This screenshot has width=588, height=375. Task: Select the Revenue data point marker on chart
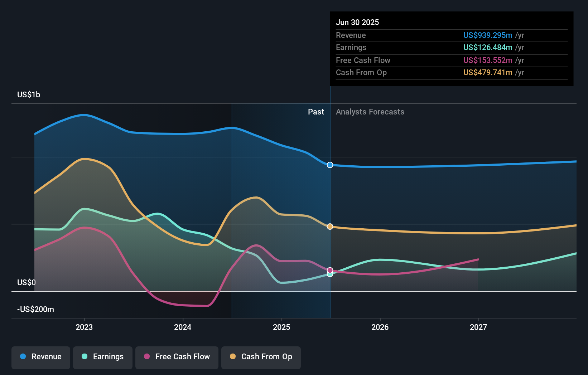coord(329,165)
